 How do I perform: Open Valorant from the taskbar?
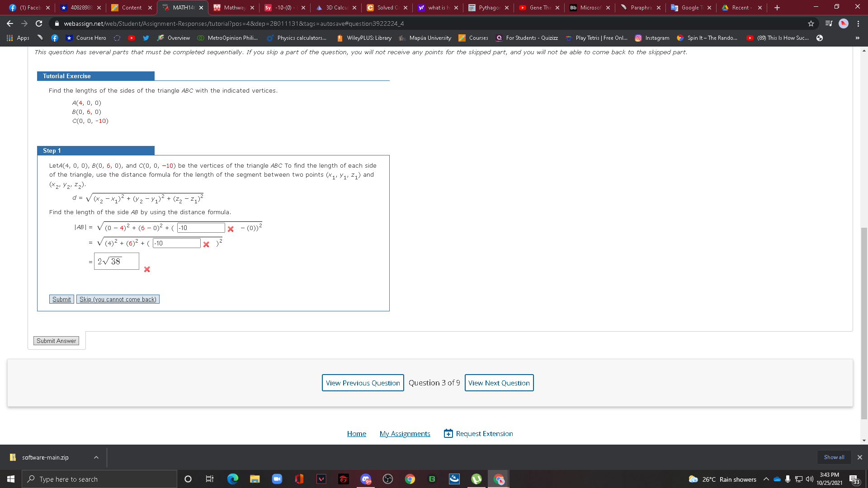tap(321, 479)
